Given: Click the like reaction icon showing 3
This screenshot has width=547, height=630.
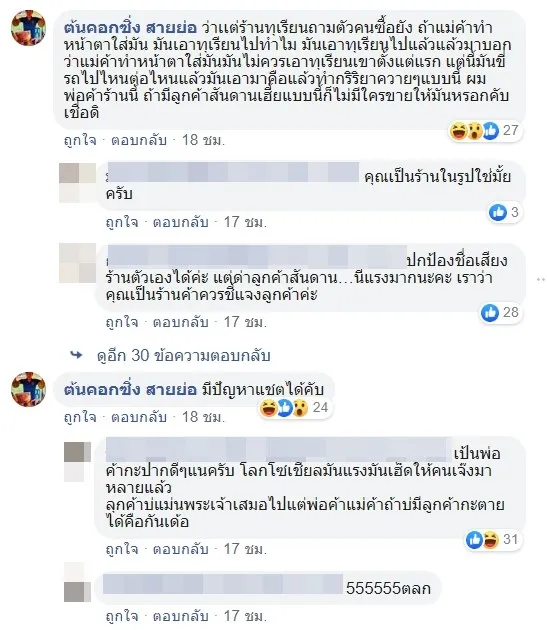Looking at the screenshot, I should click(498, 212).
